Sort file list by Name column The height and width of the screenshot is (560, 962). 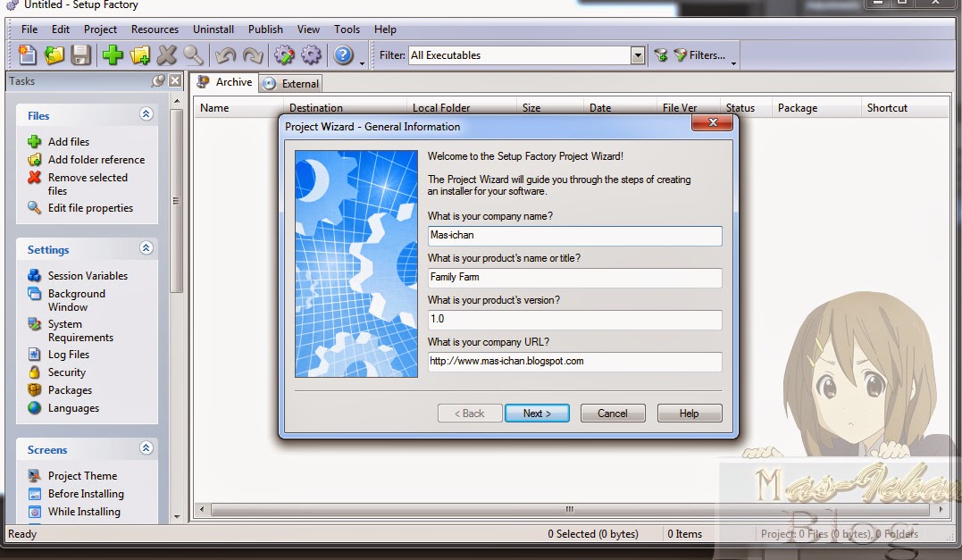(x=238, y=108)
